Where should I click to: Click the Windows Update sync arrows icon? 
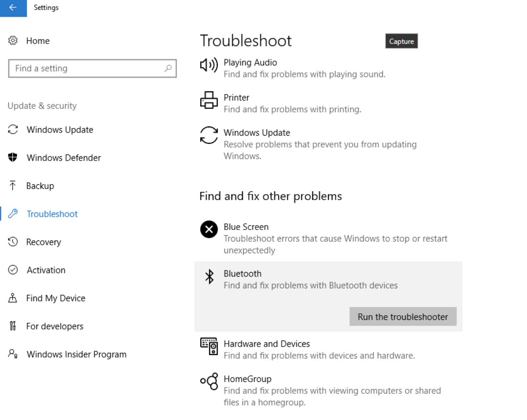coord(209,135)
